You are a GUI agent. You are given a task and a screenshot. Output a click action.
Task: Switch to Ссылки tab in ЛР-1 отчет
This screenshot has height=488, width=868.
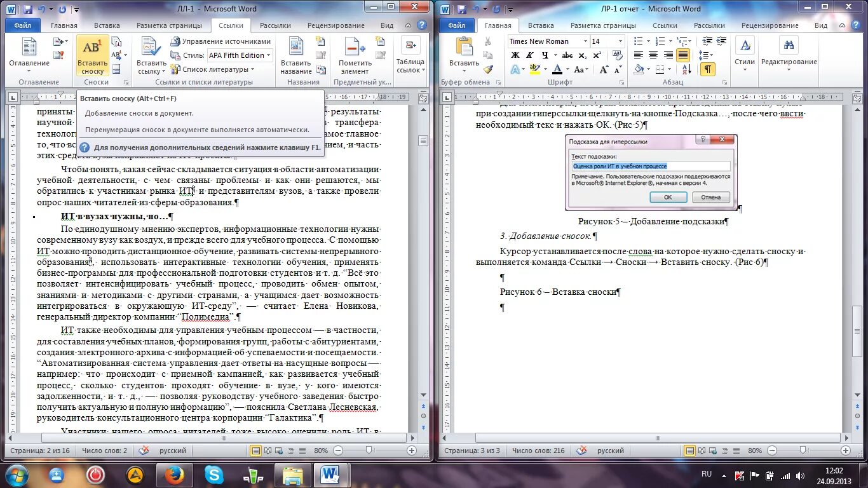click(x=665, y=25)
